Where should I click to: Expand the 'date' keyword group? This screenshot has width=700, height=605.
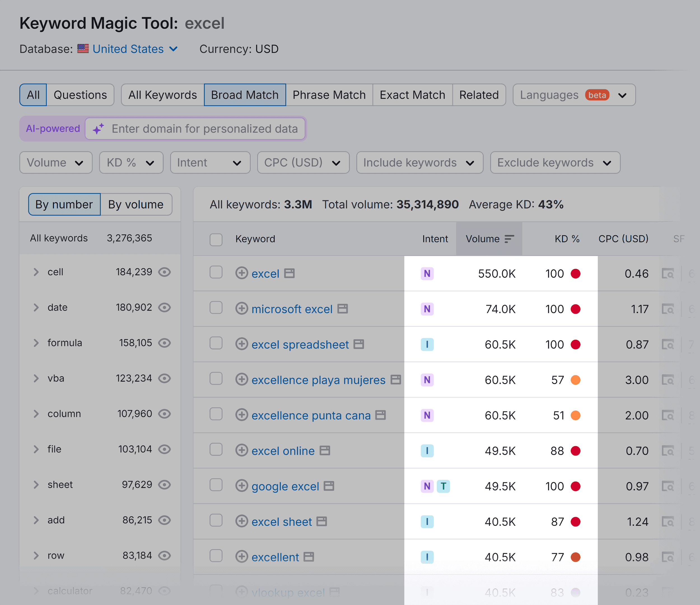pyautogui.click(x=36, y=307)
